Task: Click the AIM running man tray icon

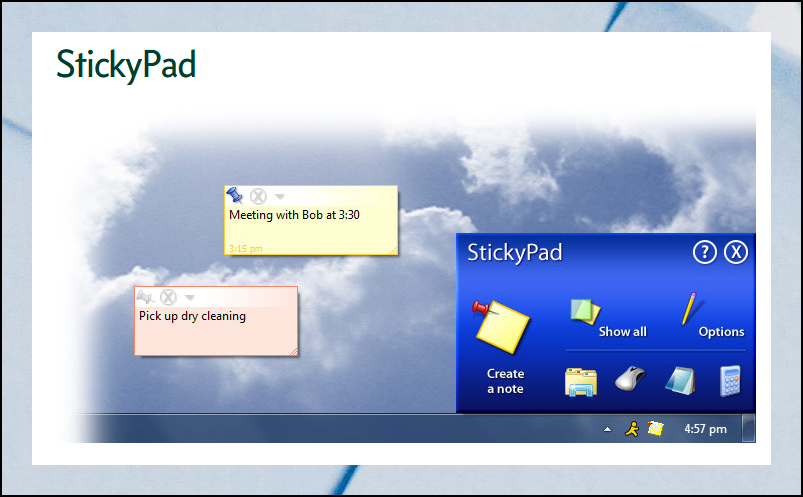Action: pyautogui.click(x=632, y=429)
